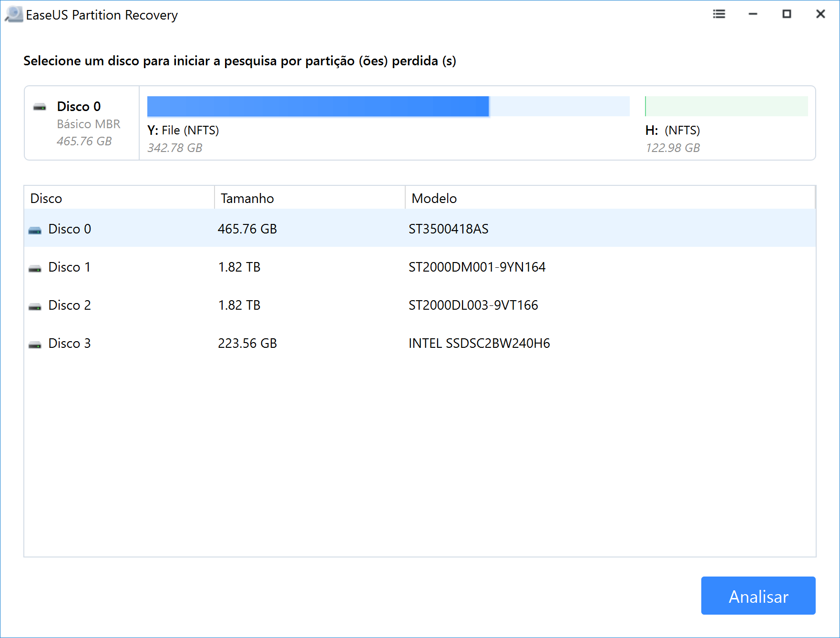Image resolution: width=840 pixels, height=638 pixels.
Task: Click the Disco 0 title in summary panel
Action: (x=79, y=106)
